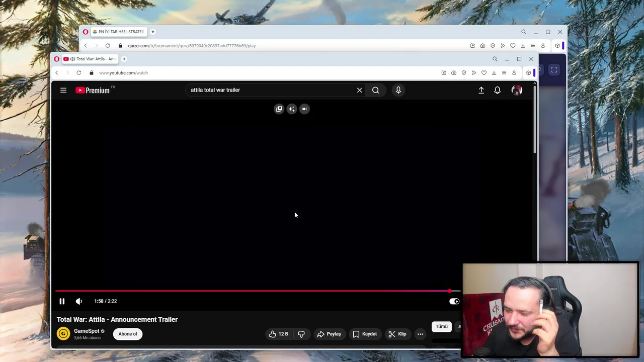
Task: Open the shield privacy icon in quizei window
Action: (x=493, y=46)
